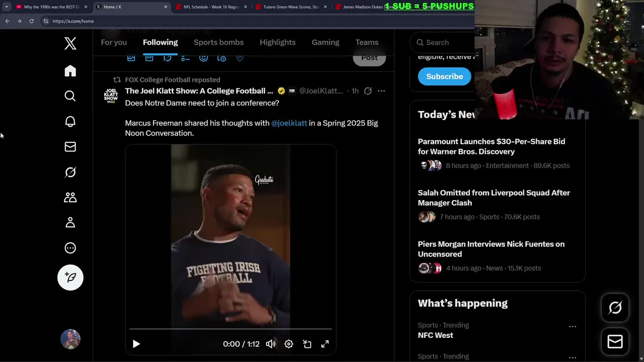The image size is (644, 362).
Task: Open Salah Omitted from Liverpool Squad story
Action: (x=494, y=198)
